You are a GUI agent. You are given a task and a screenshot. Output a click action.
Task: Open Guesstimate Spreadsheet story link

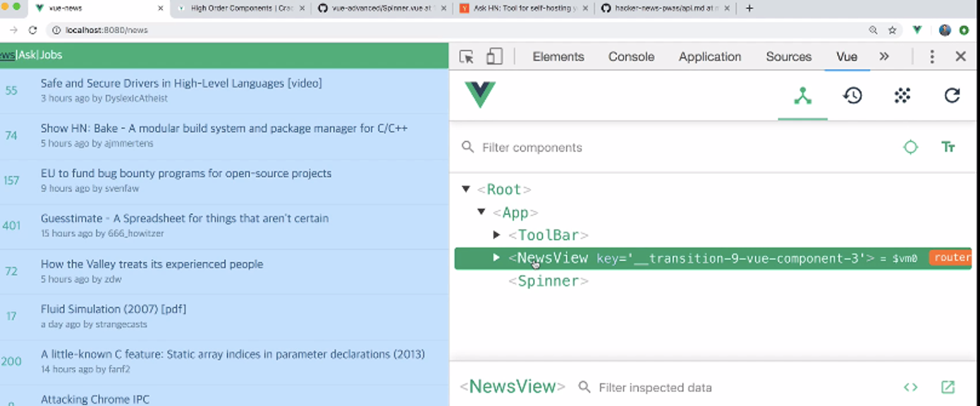pyautogui.click(x=185, y=218)
